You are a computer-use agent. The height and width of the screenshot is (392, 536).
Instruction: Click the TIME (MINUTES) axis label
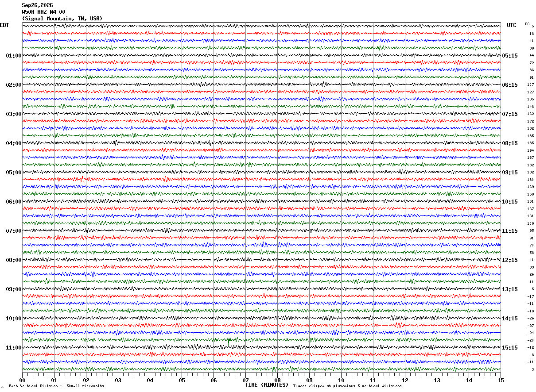coord(267,385)
